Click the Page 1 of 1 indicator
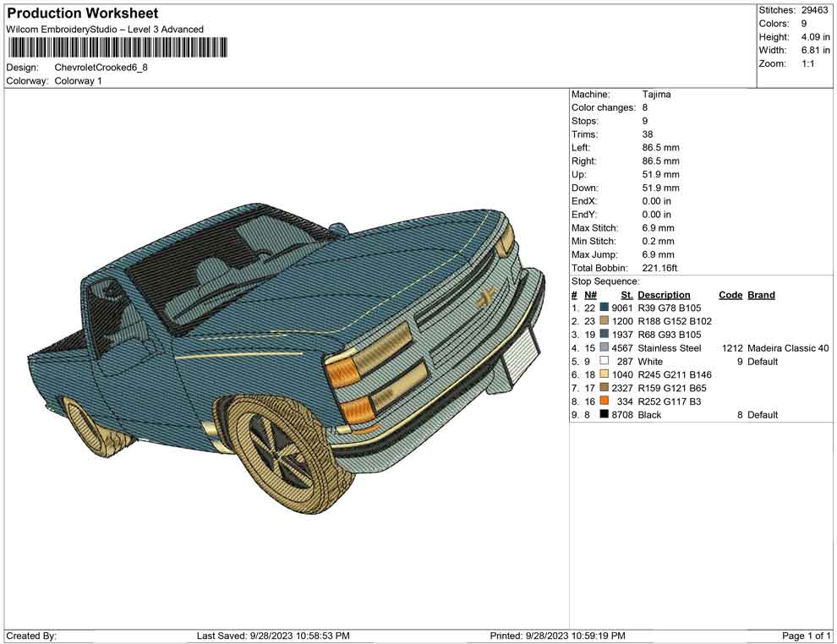Viewport: 837px width, 644px height. [806, 636]
